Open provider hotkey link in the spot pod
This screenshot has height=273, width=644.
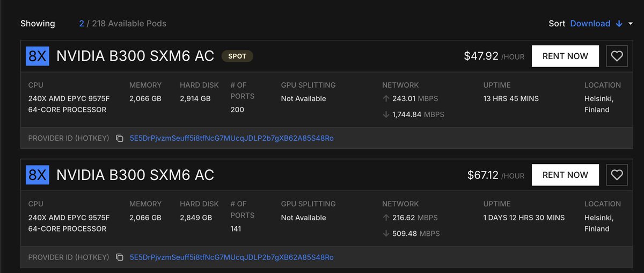(x=231, y=138)
